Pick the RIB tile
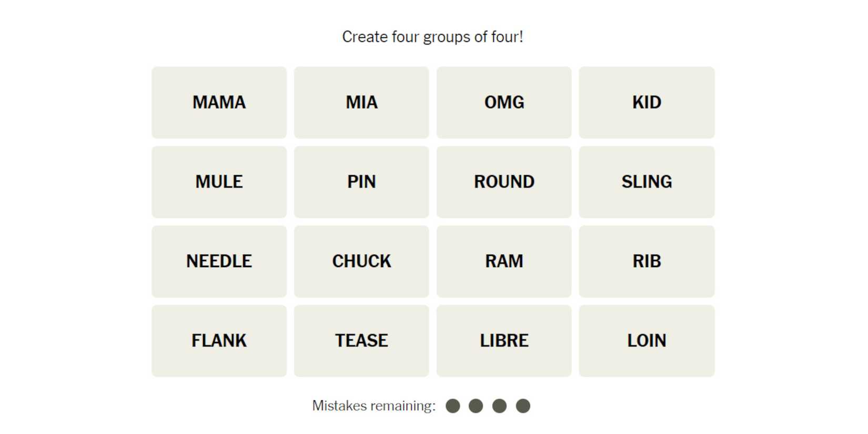Image resolution: width=868 pixels, height=434 pixels. point(647,261)
